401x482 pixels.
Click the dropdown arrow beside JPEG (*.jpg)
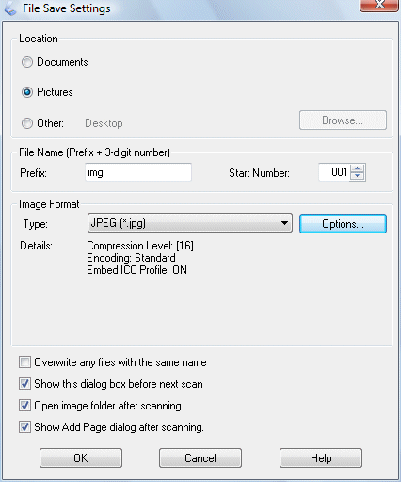(284, 223)
